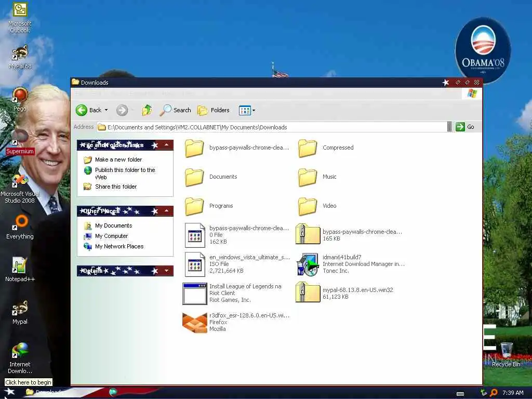Select Microsoft Outlook desktop icon
532x399 pixels.
tap(20, 18)
